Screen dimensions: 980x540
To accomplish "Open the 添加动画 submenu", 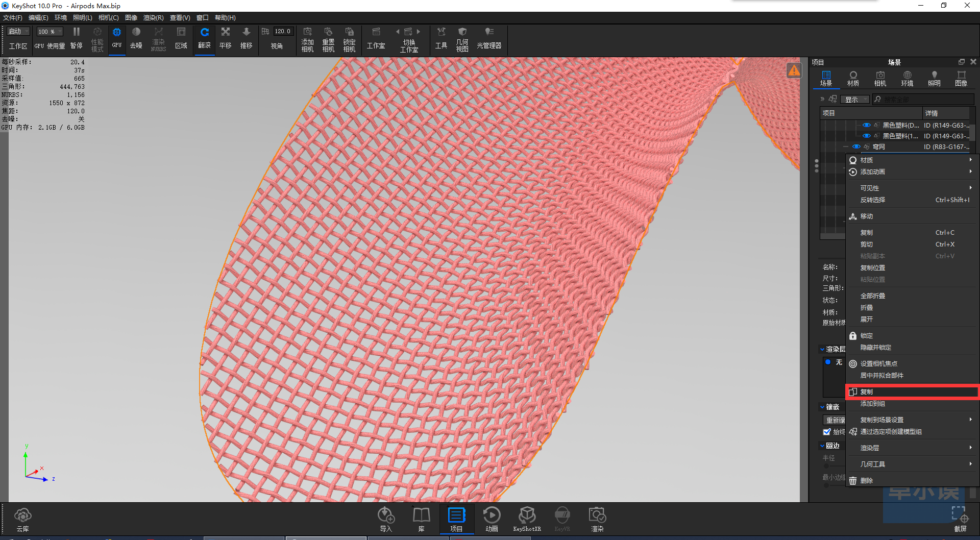I will (912, 172).
